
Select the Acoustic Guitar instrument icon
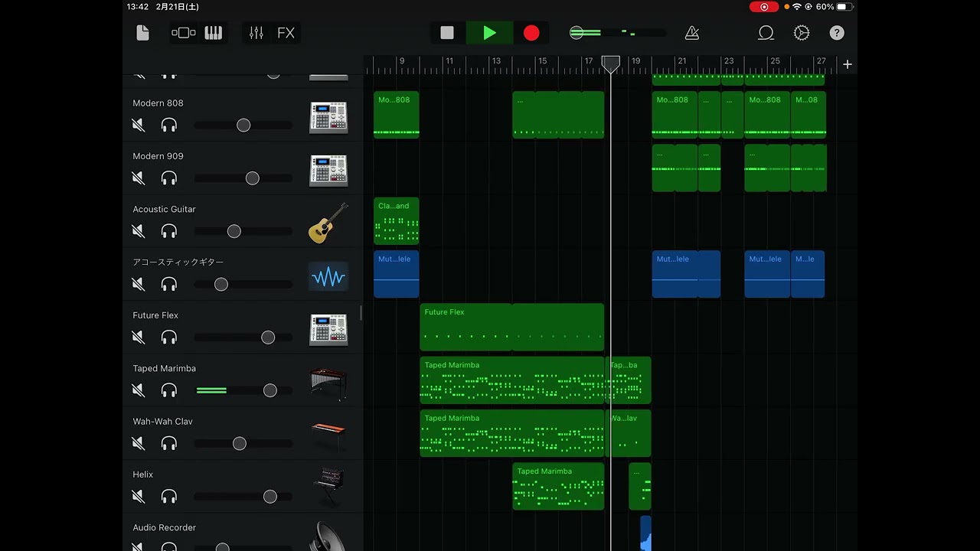[328, 223]
